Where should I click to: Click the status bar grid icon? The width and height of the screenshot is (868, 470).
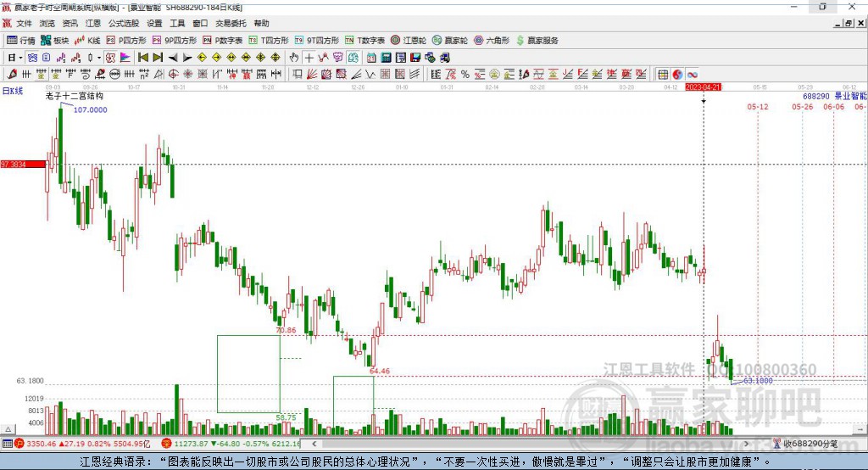tap(7, 444)
